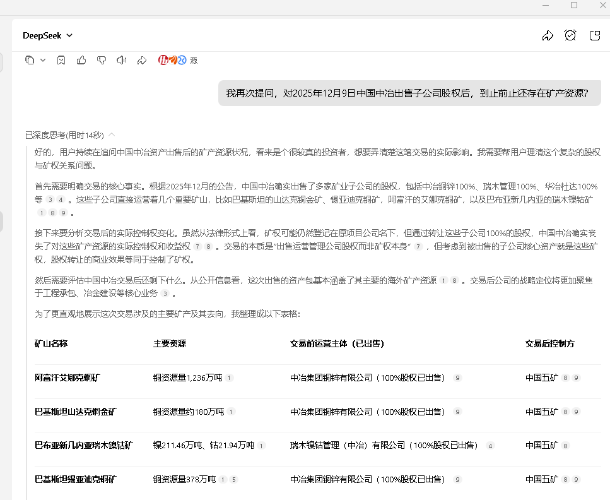Click 中国五矿 in the 山达克铜金矿 row
This screenshot has width=610, height=500.
[x=542, y=412]
